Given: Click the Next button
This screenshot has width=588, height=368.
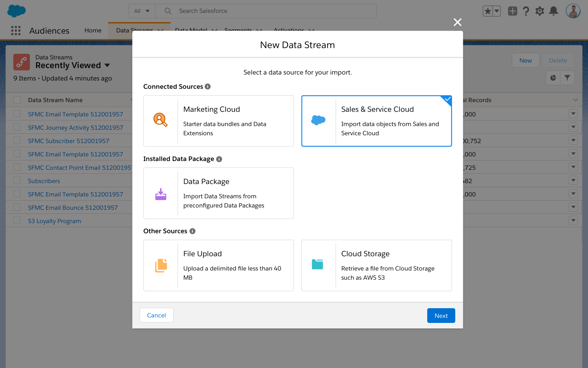Looking at the screenshot, I should 441,315.
